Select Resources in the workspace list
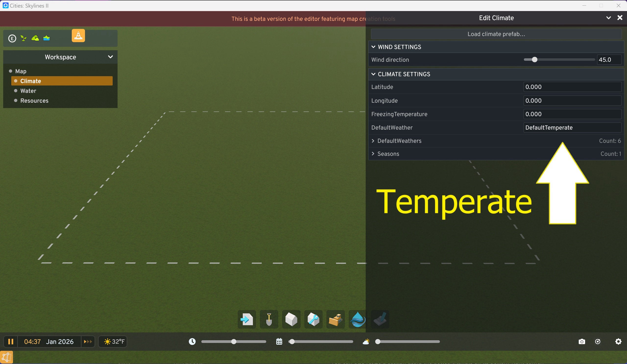This screenshot has height=364, width=627. click(34, 101)
